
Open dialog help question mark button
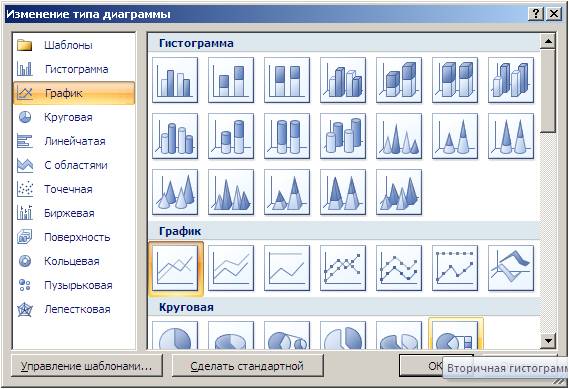tap(536, 14)
